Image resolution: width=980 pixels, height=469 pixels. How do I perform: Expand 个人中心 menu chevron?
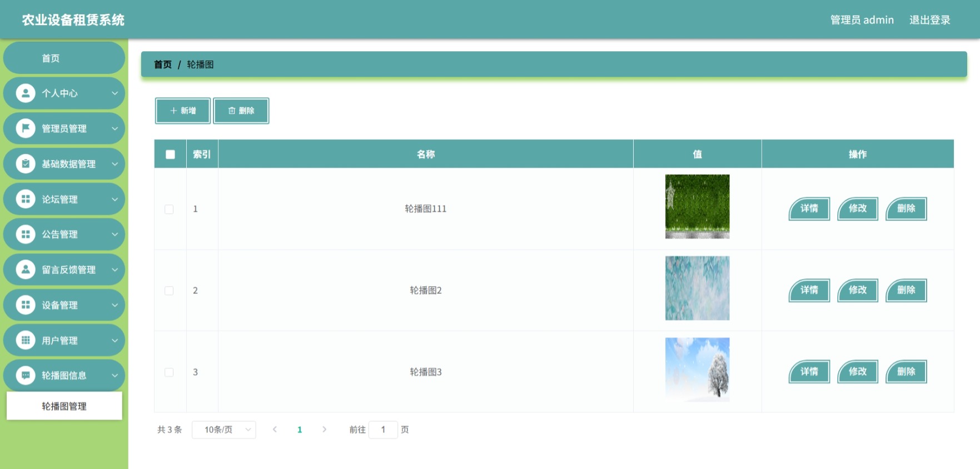tap(115, 93)
